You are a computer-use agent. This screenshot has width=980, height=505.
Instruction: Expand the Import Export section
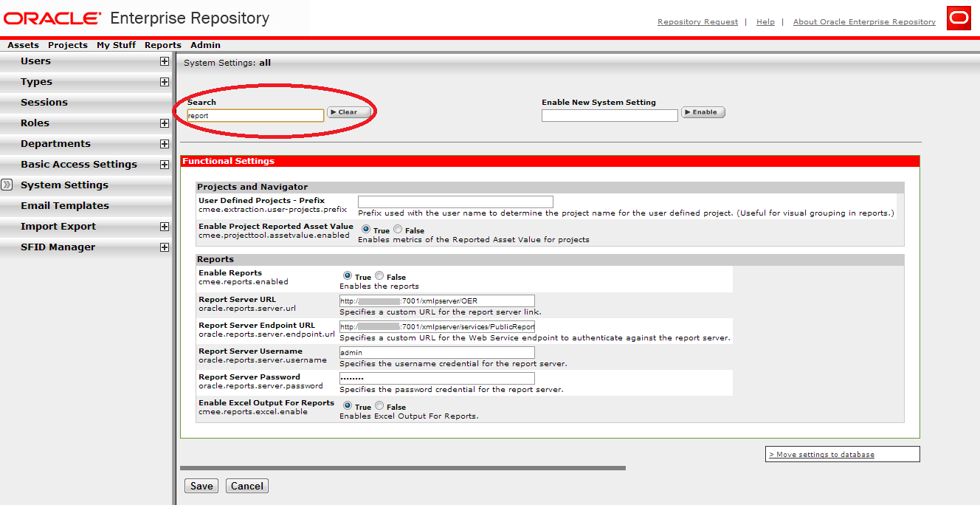164,226
